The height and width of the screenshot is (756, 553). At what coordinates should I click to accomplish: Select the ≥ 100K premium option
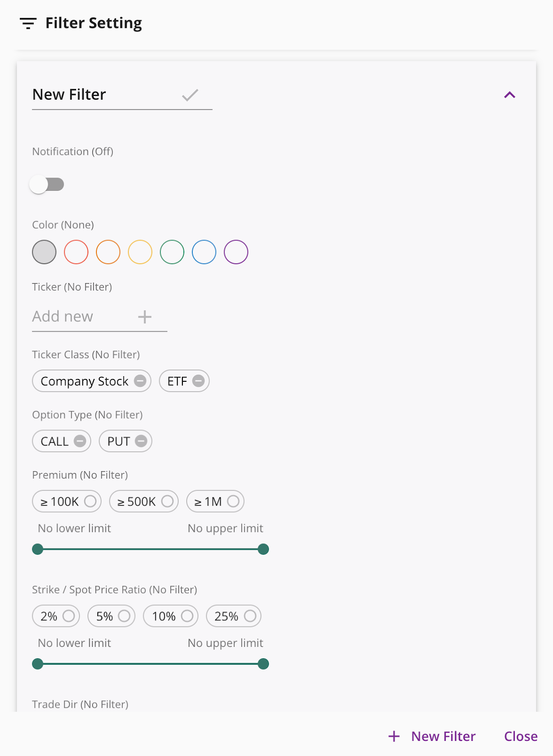tap(67, 501)
